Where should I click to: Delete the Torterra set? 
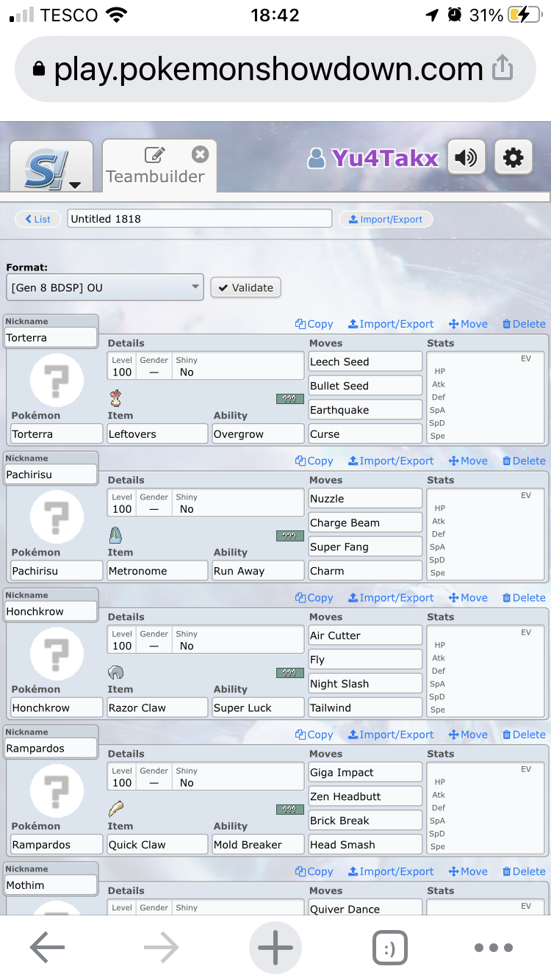pos(524,324)
